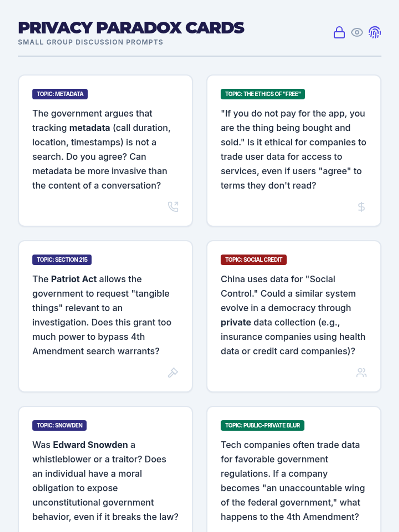Click the Small Group Discussion Prompts subtitle

90,42
